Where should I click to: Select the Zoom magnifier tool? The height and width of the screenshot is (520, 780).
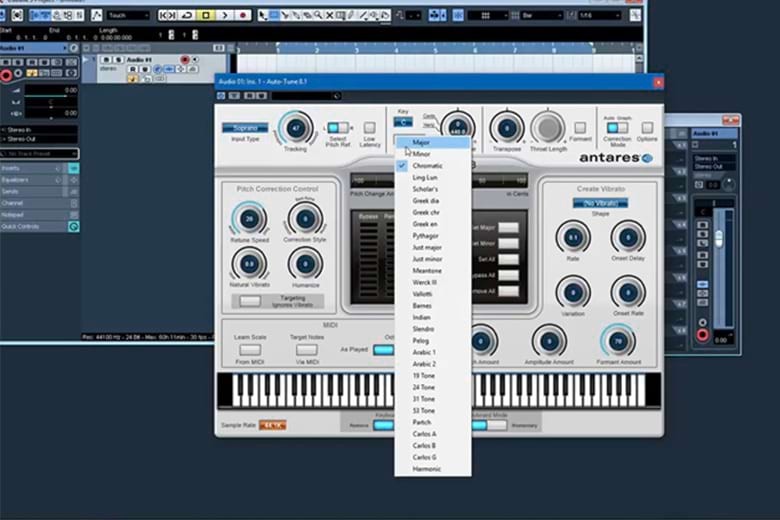318,16
